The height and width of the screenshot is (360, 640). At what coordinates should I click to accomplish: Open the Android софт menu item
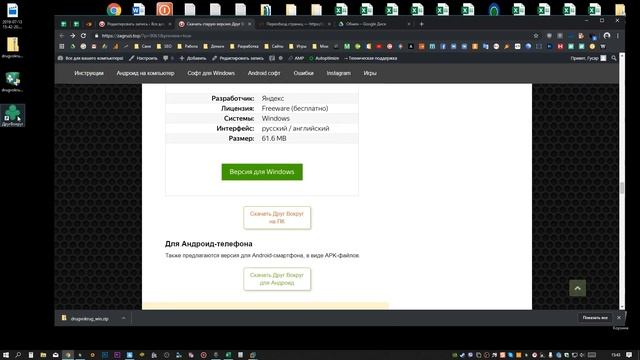click(x=264, y=73)
